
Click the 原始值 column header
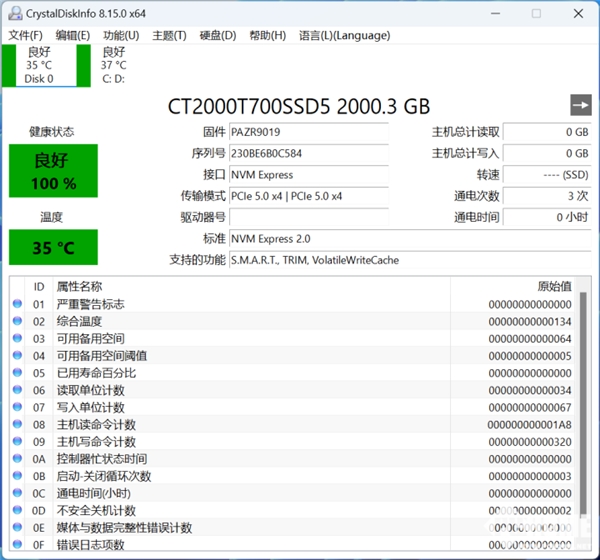(554, 286)
